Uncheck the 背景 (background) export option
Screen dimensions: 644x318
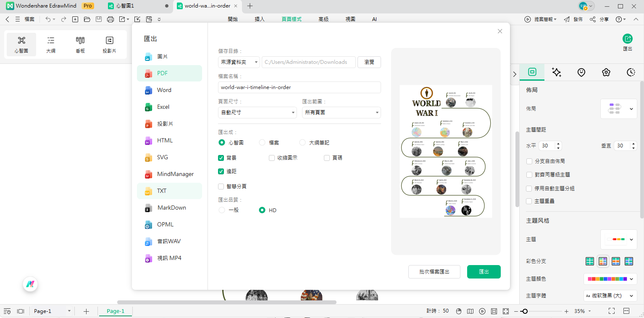[x=221, y=158]
